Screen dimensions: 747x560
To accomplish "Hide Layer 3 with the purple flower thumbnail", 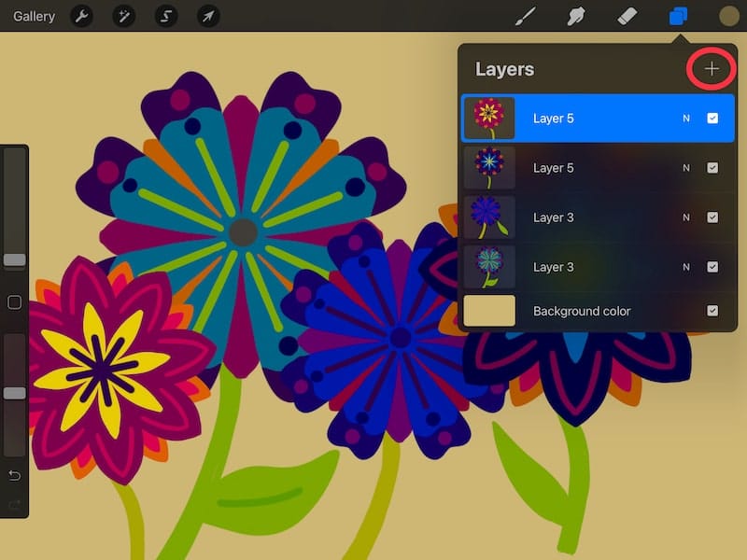I will point(712,217).
